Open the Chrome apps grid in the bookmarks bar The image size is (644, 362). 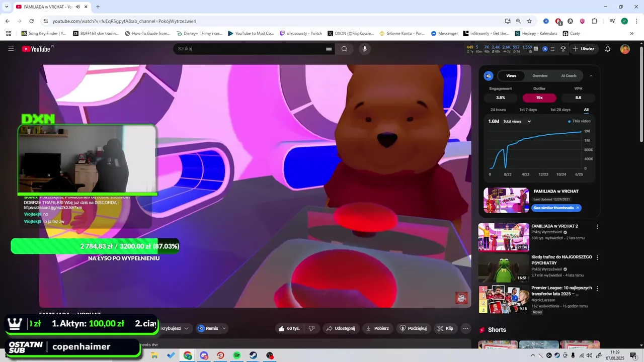tap(9, 34)
